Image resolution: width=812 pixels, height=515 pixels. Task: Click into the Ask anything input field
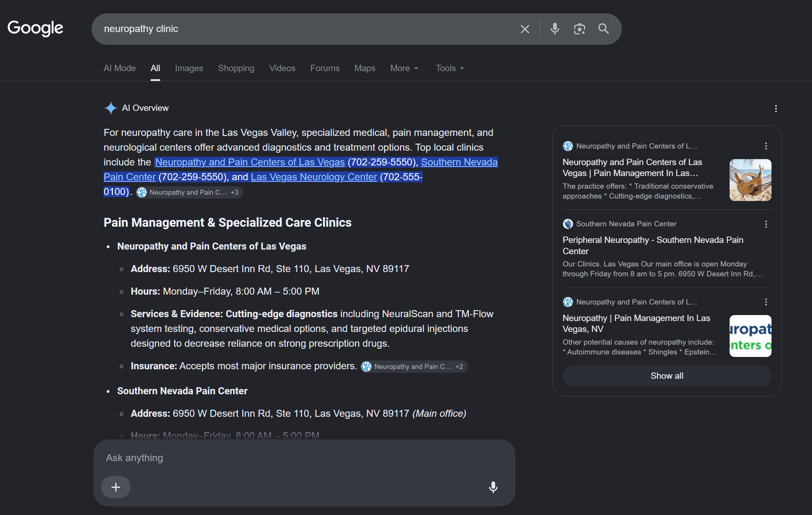[x=304, y=458]
